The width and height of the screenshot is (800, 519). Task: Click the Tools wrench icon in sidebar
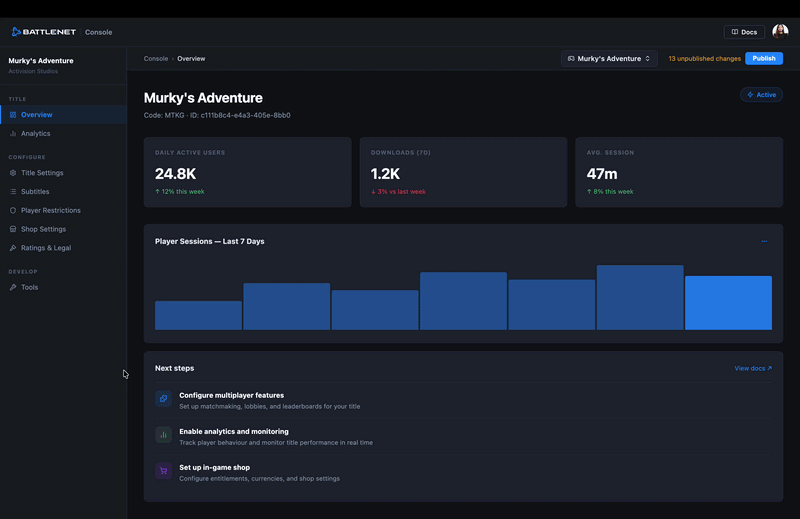[x=13, y=287]
